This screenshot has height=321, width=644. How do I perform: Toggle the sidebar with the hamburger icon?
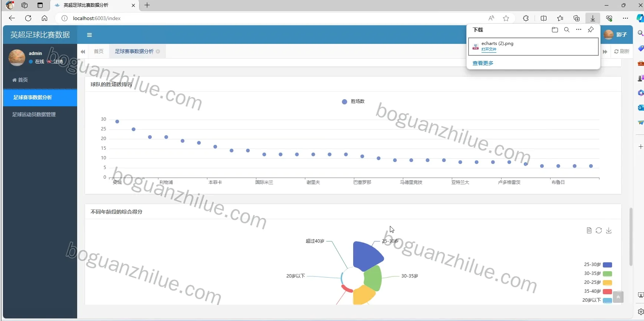[89, 35]
